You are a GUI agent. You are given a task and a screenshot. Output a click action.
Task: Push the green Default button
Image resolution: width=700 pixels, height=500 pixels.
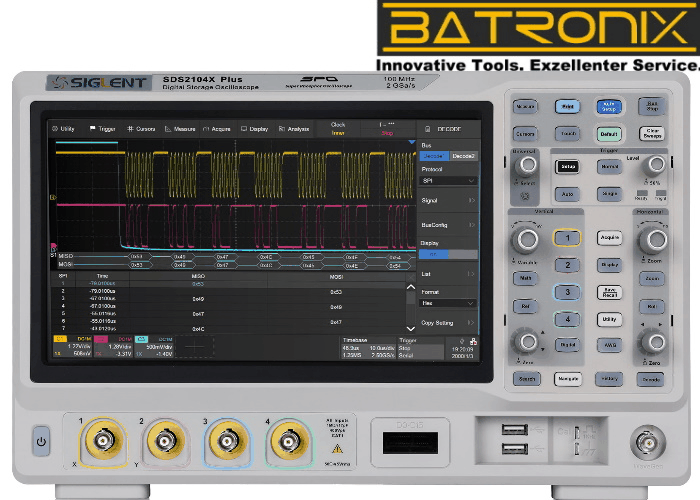pyautogui.click(x=609, y=134)
